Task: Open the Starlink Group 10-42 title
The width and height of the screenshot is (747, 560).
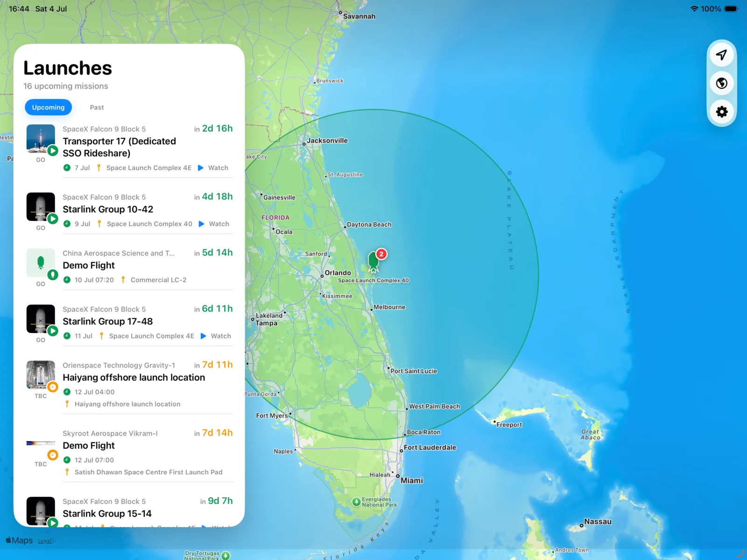Action: click(108, 209)
